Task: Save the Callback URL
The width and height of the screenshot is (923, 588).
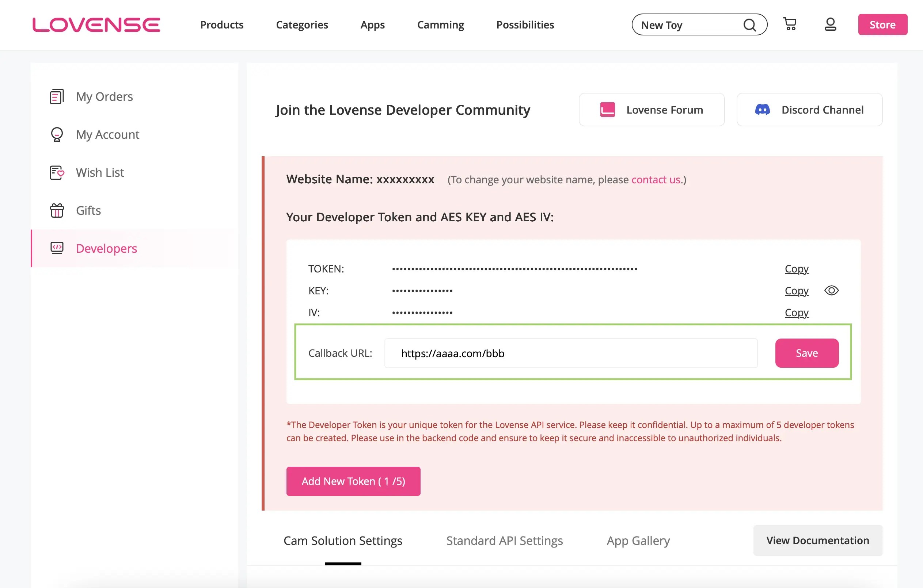Action: tap(806, 353)
